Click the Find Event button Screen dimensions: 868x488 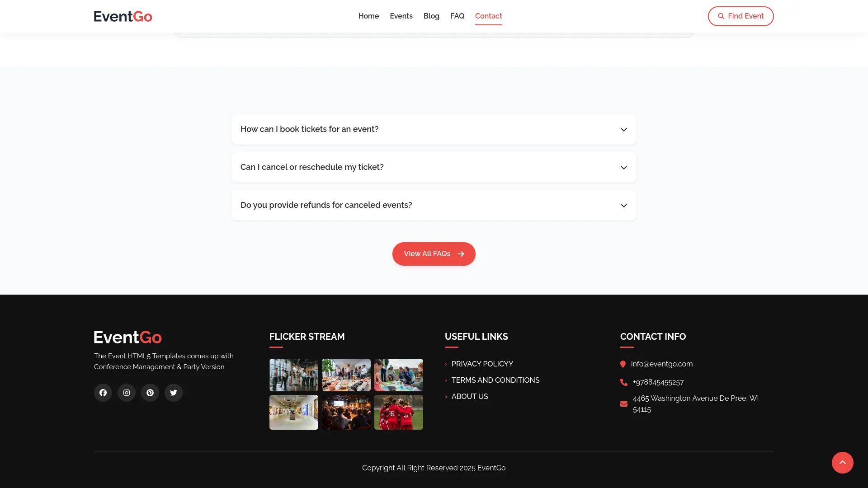coord(741,16)
